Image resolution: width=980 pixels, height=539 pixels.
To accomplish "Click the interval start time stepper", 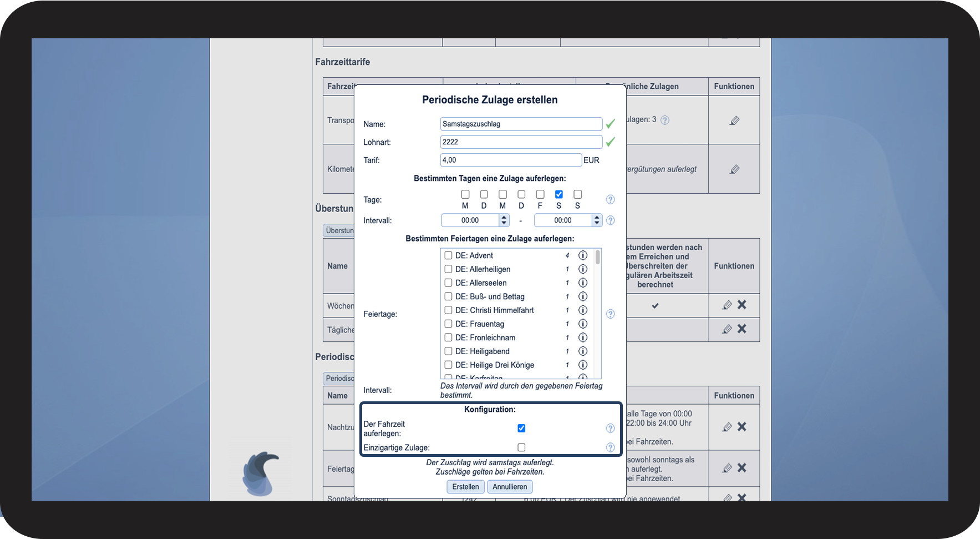I will point(504,220).
